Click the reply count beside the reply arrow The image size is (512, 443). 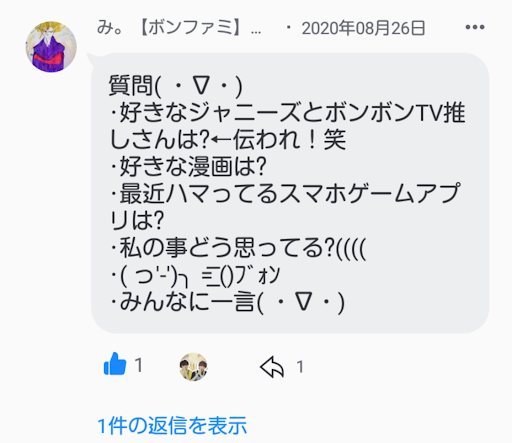[300, 367]
